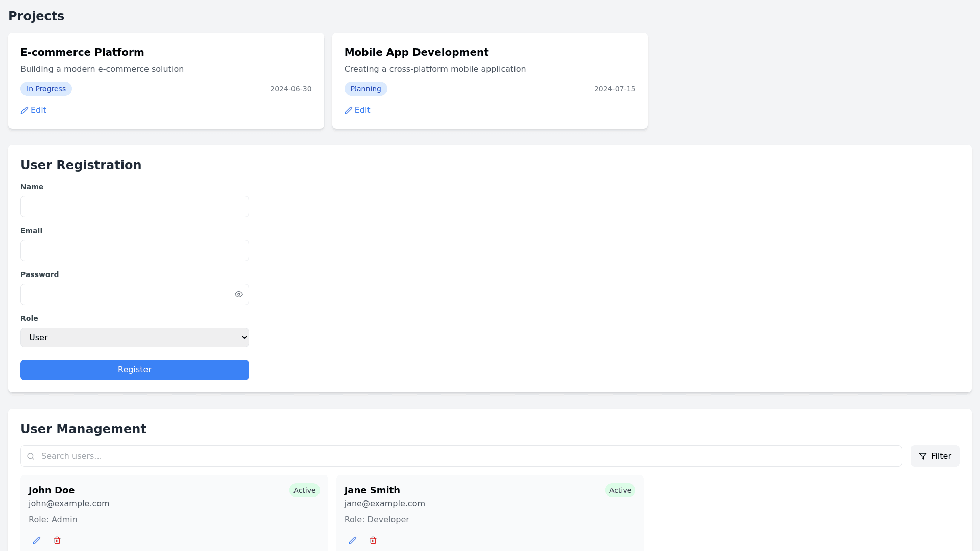Click the funnel icon on Filter button
Image resolution: width=980 pixels, height=551 pixels.
(923, 456)
